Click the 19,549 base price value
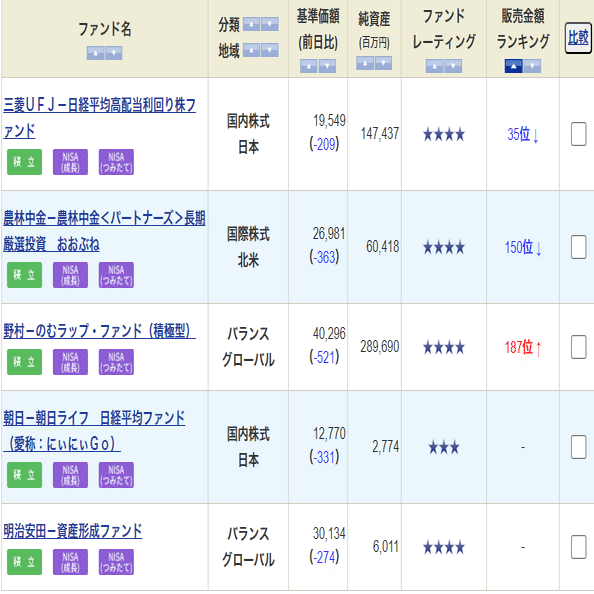The width and height of the screenshot is (594, 594). [x=329, y=120]
